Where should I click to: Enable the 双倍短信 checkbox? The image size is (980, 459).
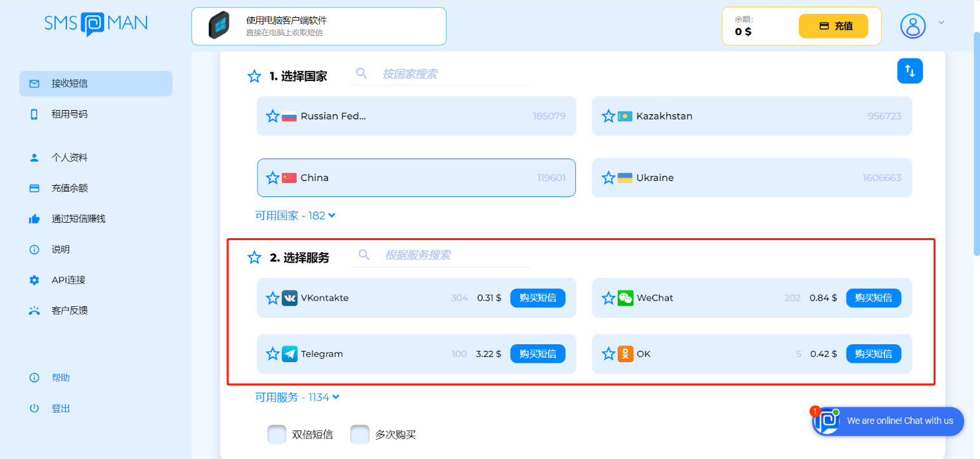[x=277, y=434]
